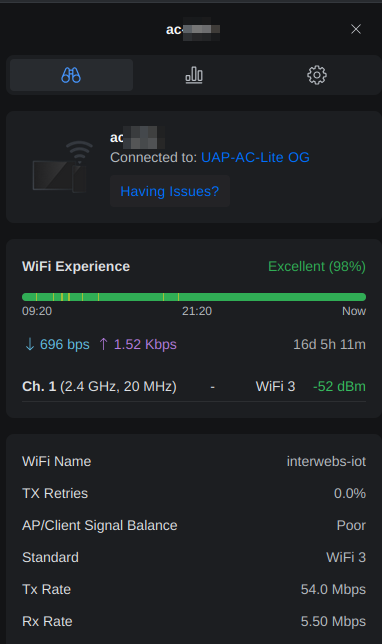
Task: Click the client device WiFi icon image
Action: 63,167
